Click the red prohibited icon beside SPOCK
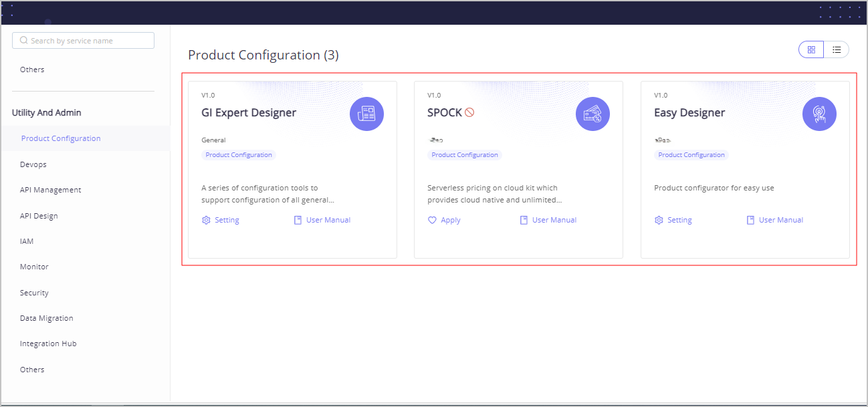Viewport: 868px width, 407px height. point(469,113)
